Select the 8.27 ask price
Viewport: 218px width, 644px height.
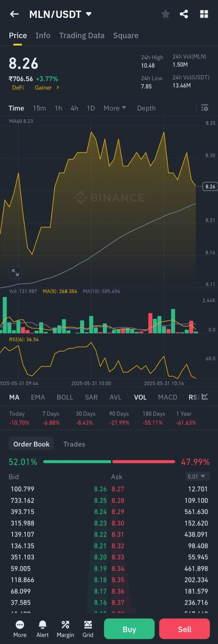(118, 489)
